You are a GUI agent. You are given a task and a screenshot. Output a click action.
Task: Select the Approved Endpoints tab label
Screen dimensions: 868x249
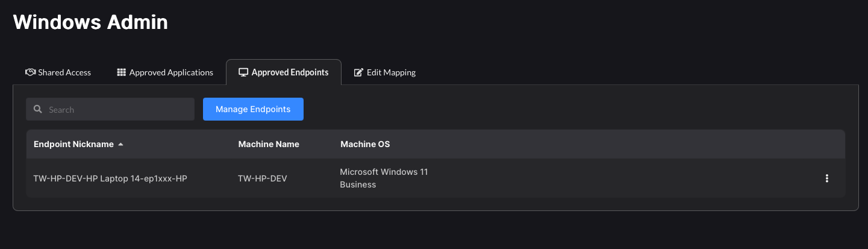tap(290, 72)
